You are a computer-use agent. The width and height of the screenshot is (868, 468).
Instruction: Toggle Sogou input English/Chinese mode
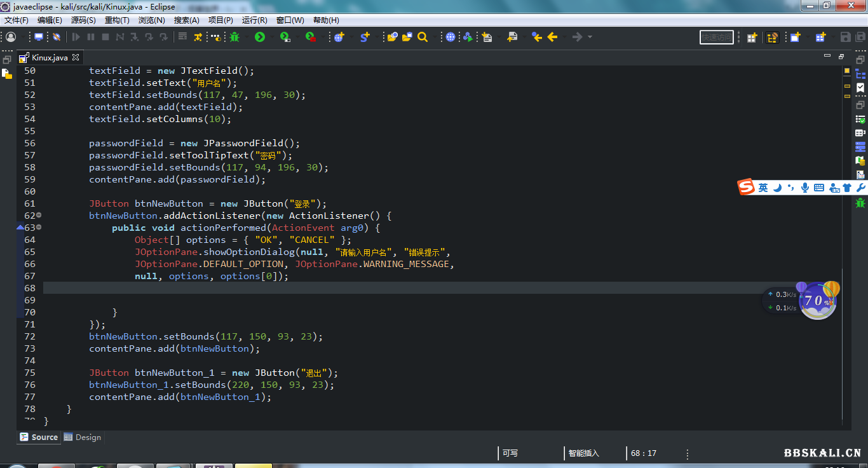tap(763, 188)
